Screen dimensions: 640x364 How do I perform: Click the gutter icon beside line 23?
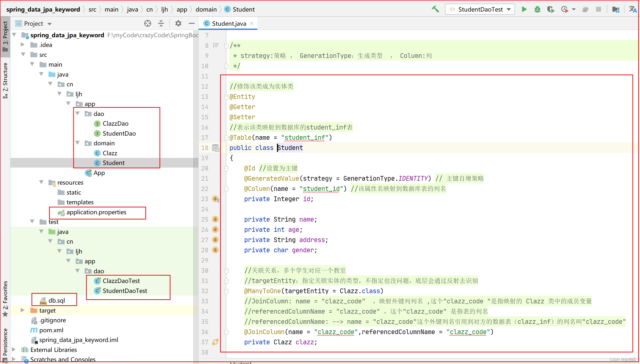[x=216, y=199]
